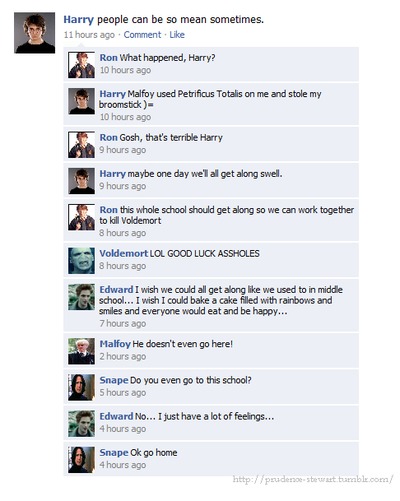
Task: Open Ron's name on the 'kill Voldemort' comment
Action: (x=108, y=210)
